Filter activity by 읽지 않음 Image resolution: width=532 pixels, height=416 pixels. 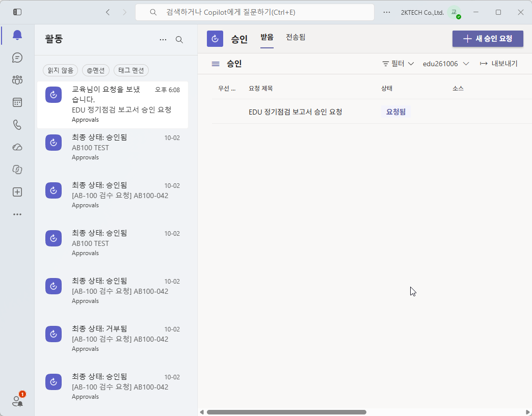point(61,70)
